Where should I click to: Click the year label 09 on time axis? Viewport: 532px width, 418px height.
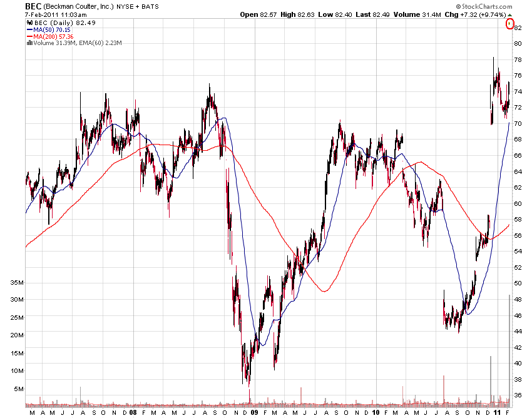pyautogui.click(x=254, y=412)
